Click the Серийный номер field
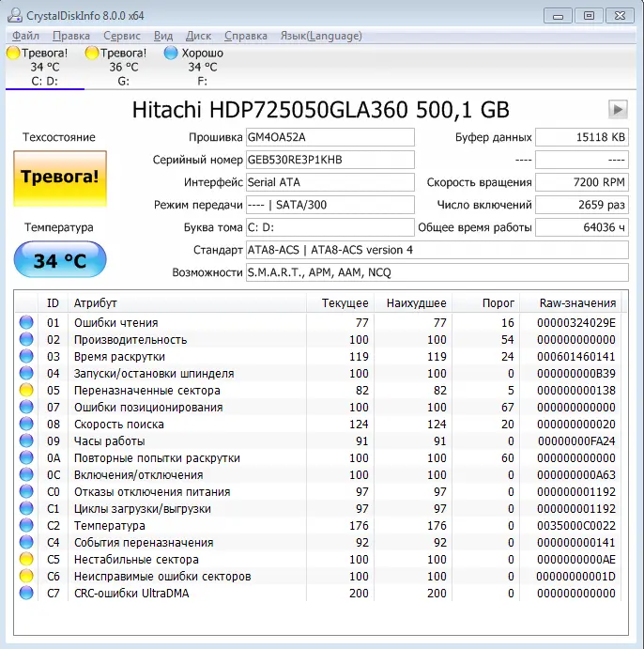The image size is (644, 649). (x=329, y=160)
